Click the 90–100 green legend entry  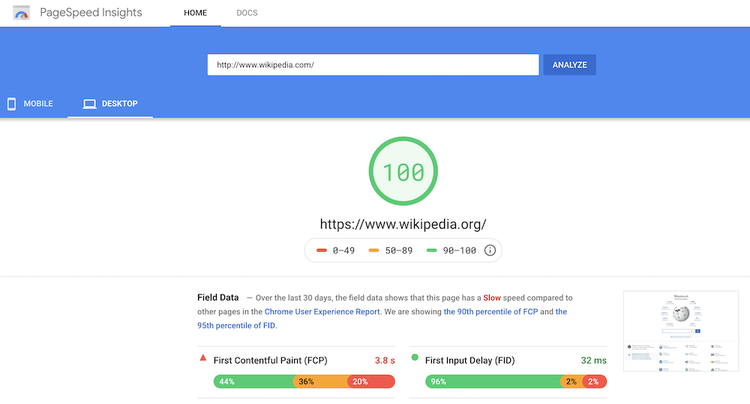pyautogui.click(x=452, y=251)
